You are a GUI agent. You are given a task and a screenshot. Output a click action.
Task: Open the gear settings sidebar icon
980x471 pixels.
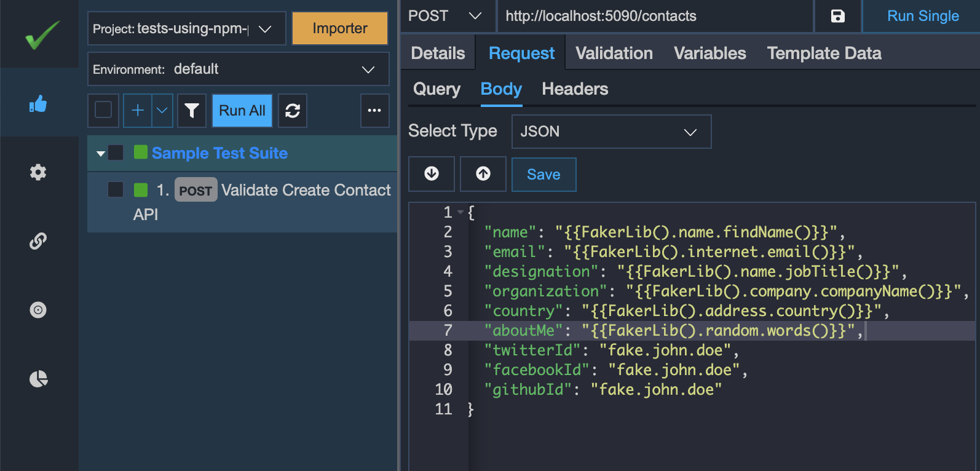pyautogui.click(x=38, y=172)
